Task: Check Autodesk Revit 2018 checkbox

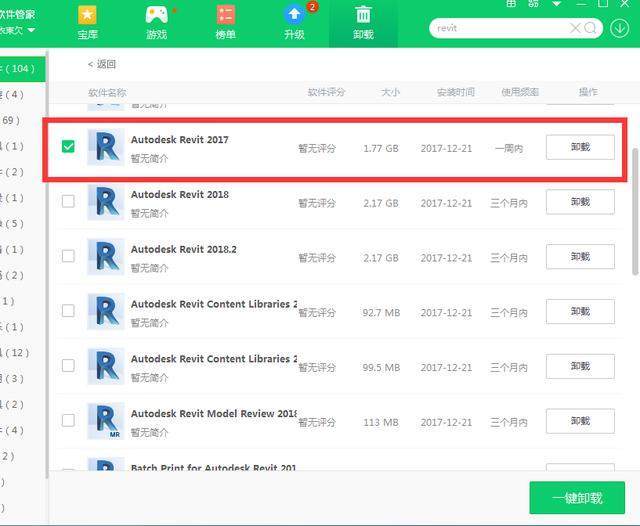Action: tap(68, 201)
